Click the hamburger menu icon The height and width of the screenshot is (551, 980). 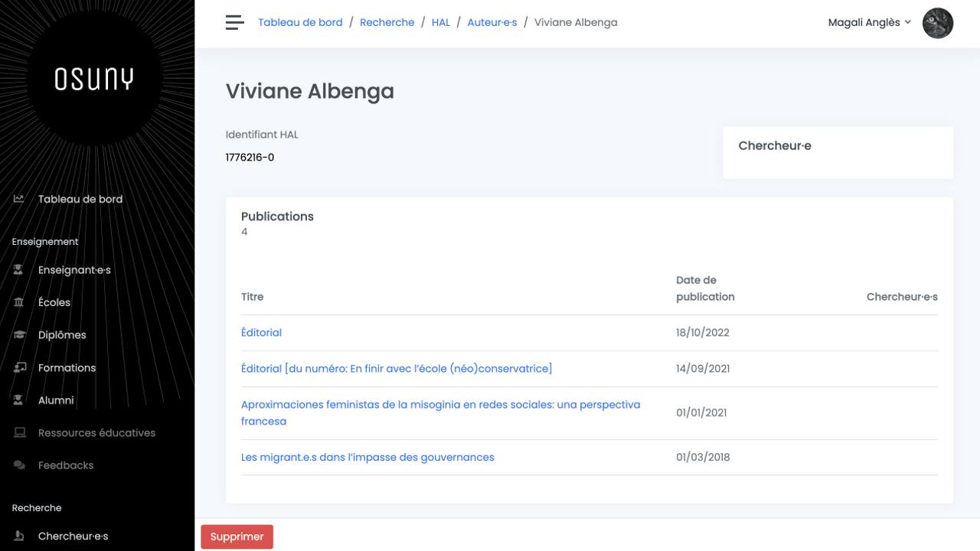(x=234, y=23)
